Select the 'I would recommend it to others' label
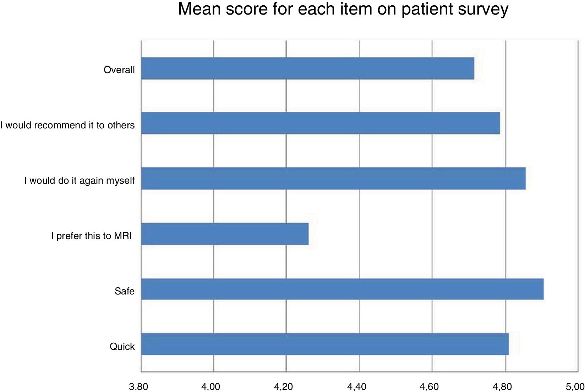 coord(67,125)
